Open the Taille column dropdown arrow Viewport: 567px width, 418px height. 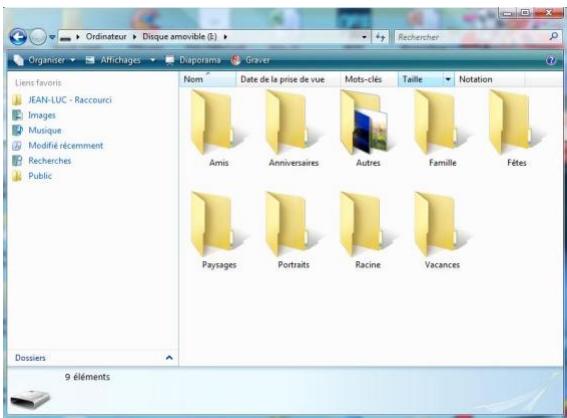click(x=448, y=80)
